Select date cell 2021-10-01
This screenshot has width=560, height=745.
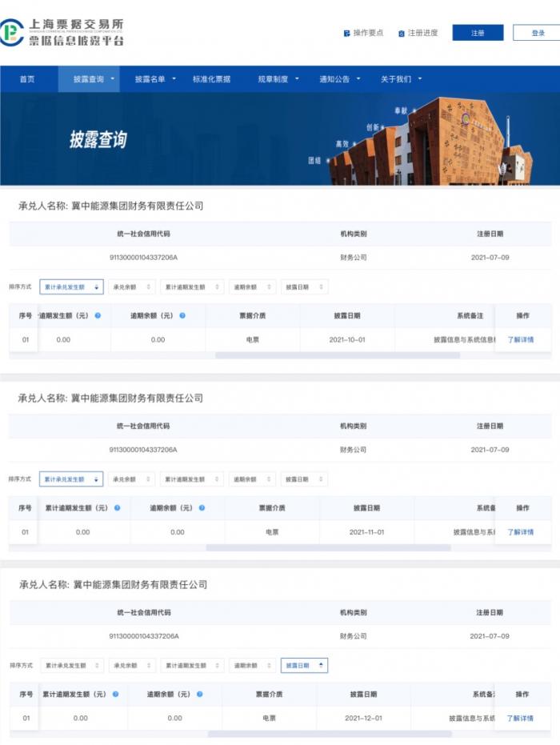pyautogui.click(x=347, y=340)
